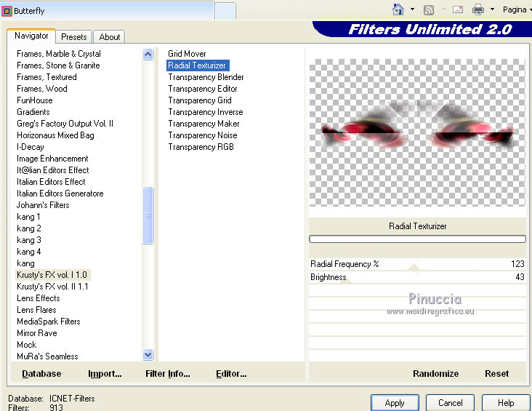Select Lens Effects category
Image resolution: width=532 pixels, height=411 pixels.
(39, 298)
